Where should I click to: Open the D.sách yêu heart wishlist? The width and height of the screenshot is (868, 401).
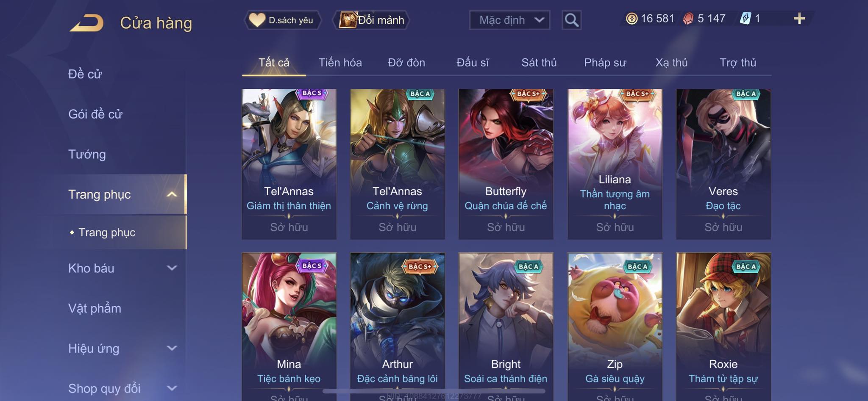(282, 20)
